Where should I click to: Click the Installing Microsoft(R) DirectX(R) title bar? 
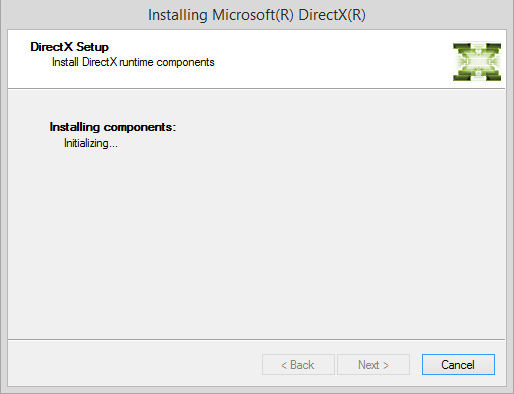[x=257, y=15]
